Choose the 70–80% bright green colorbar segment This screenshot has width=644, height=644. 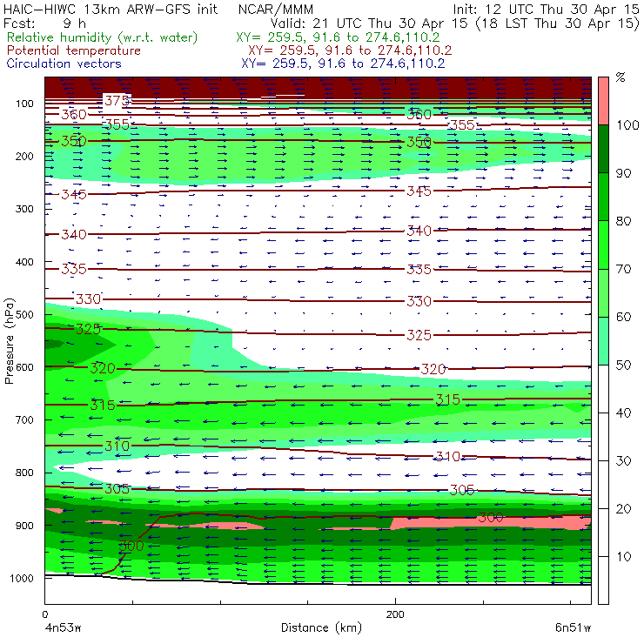point(603,245)
